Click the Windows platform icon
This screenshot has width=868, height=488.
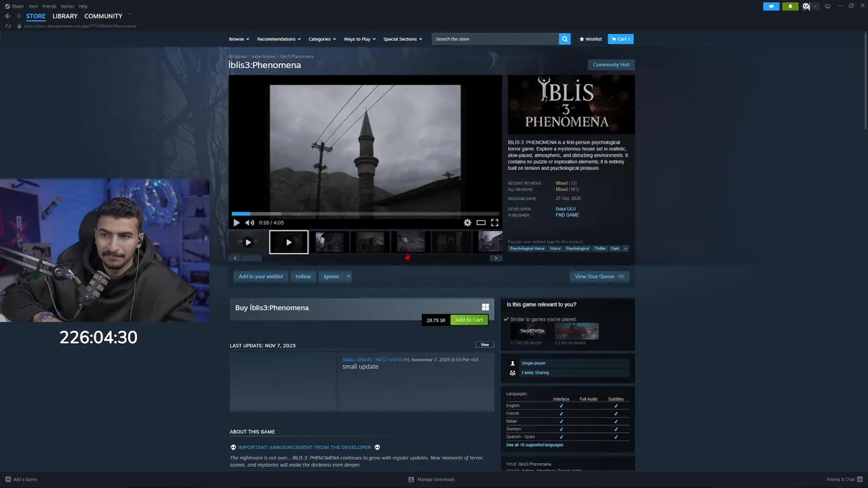click(x=486, y=307)
